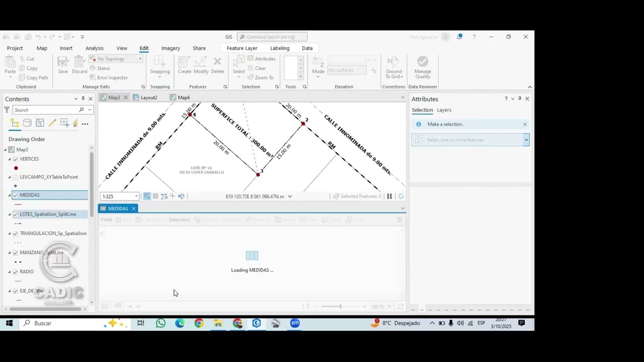Select List By Drawing Order icon
This screenshot has width=644, height=362.
pos(15,123)
